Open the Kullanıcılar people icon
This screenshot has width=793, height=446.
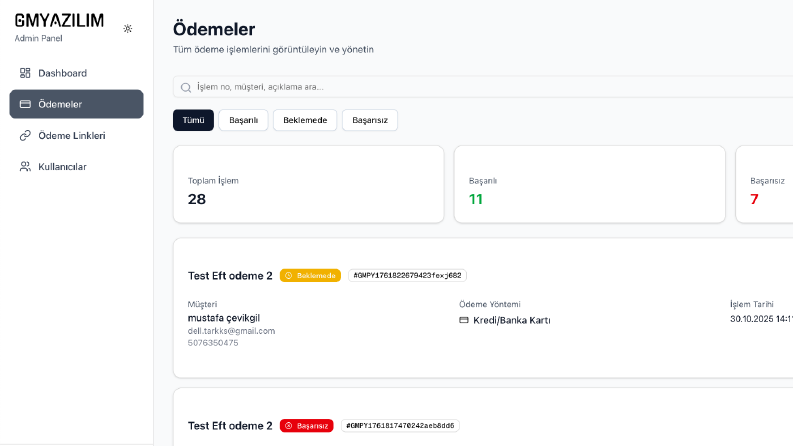coord(25,167)
